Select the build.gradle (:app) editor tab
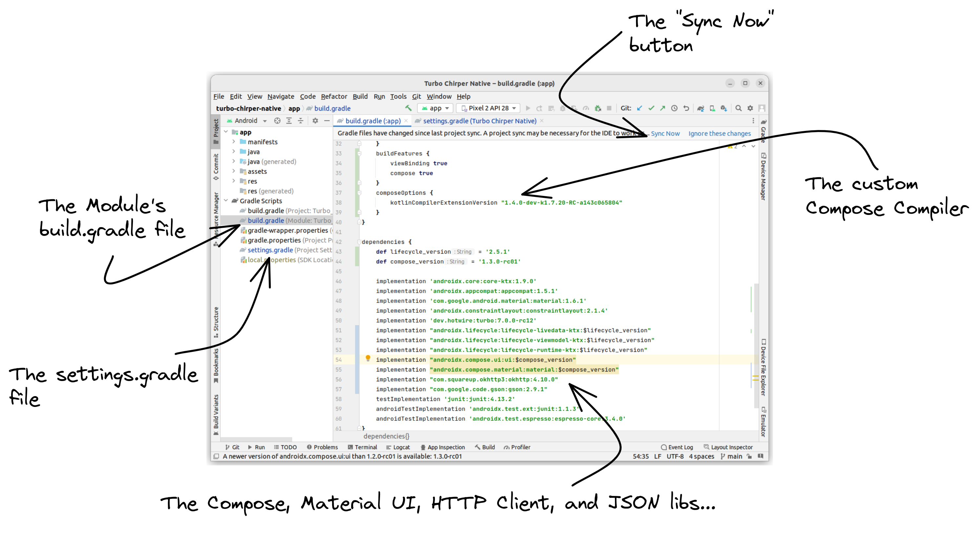Viewport: 980px width, 551px height. pyautogui.click(x=373, y=121)
